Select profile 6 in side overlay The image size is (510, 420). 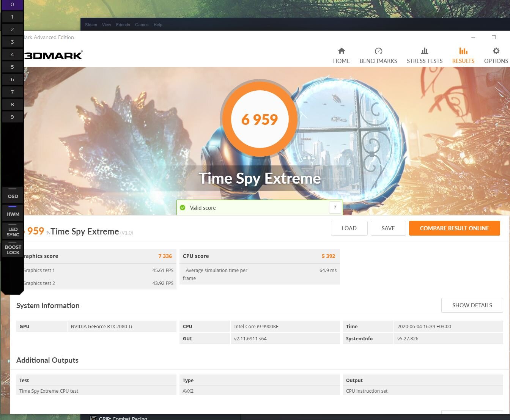12,79
